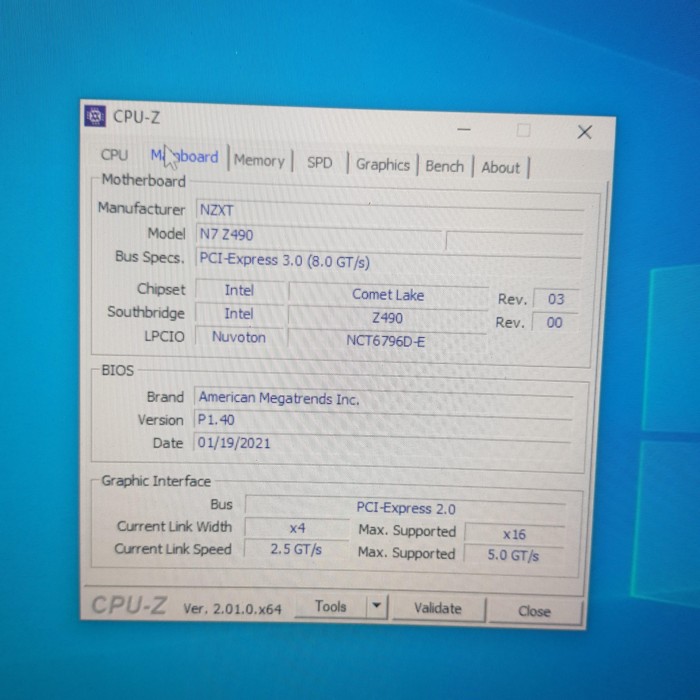This screenshot has width=700, height=700.
Task: Select Bus Specs value PCI-Express 3.0
Action: pyautogui.click(x=388, y=260)
